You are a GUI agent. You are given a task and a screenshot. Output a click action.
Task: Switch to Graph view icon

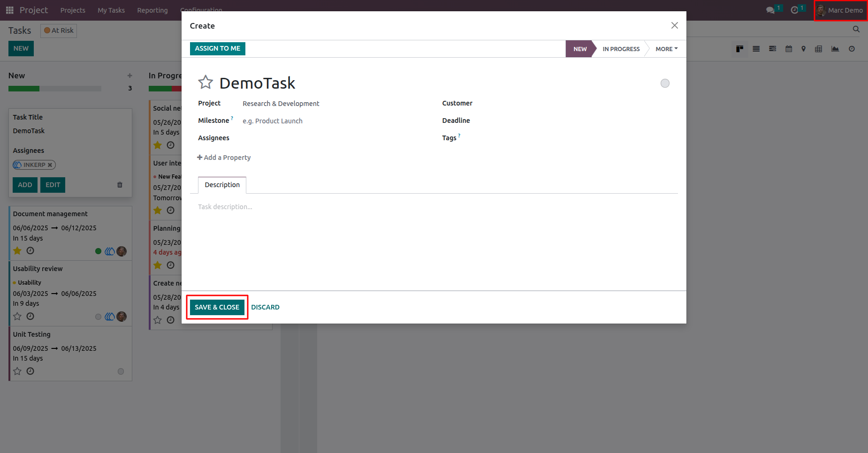(835, 49)
